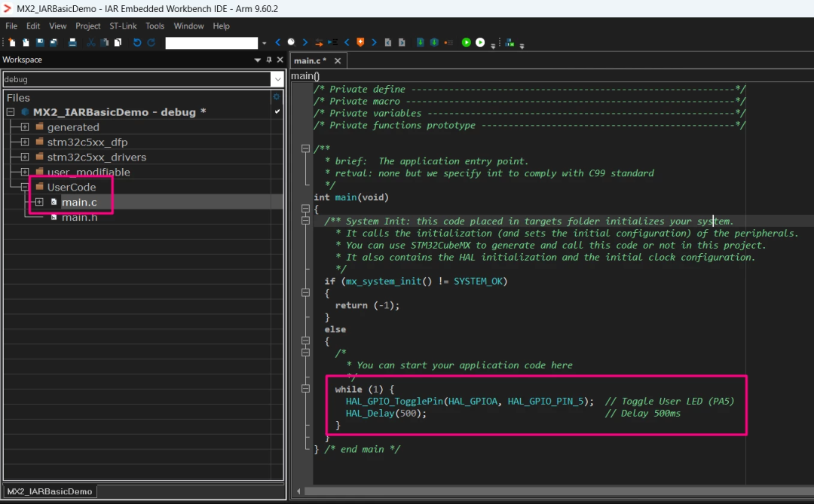
Task: Open the debug configuration dropdown
Action: click(277, 79)
